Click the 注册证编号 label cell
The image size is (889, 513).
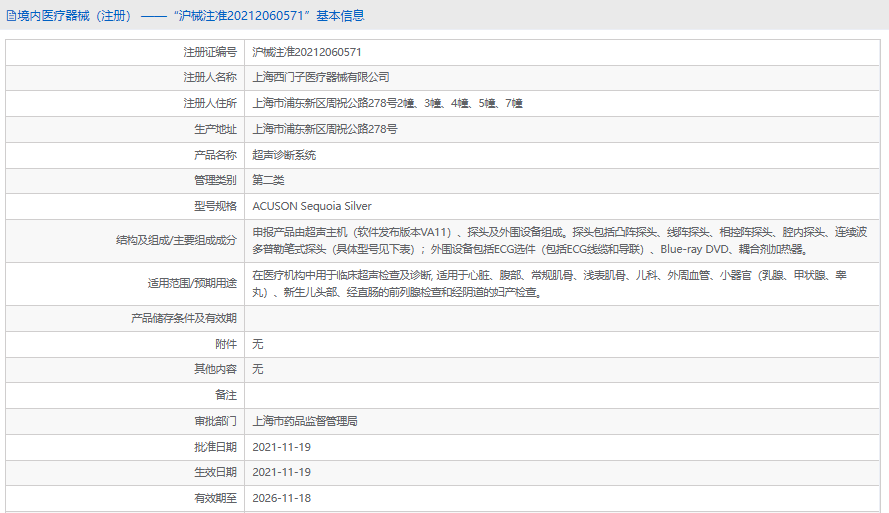(x=210, y=52)
